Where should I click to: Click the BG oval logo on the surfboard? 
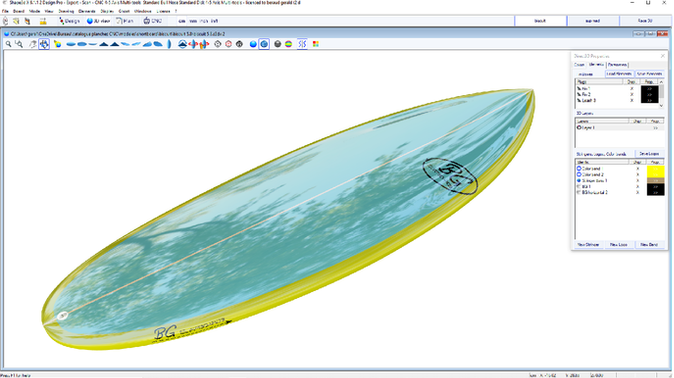[450, 176]
